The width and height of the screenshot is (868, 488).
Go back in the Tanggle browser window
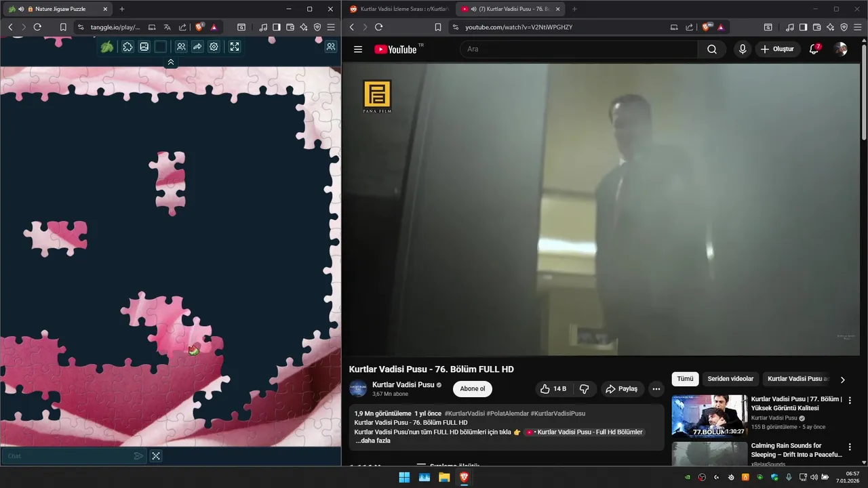(x=10, y=27)
